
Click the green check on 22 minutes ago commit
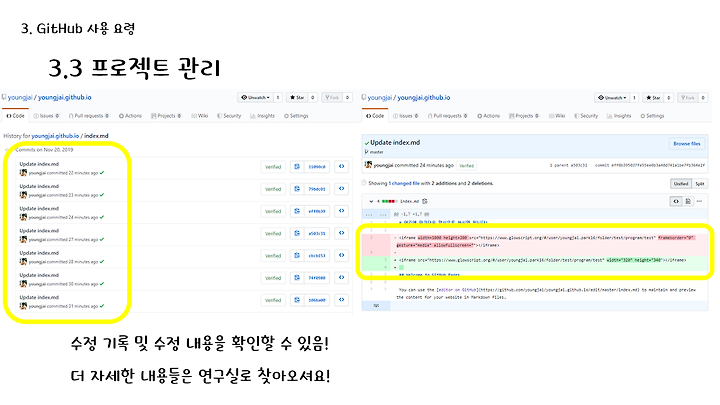102,173
